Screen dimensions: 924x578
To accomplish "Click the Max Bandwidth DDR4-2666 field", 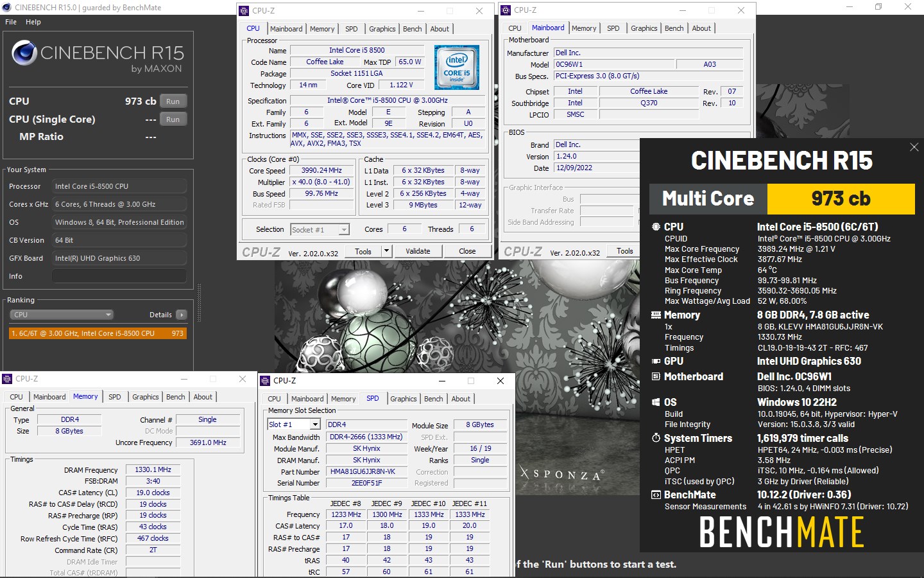I will (x=366, y=437).
